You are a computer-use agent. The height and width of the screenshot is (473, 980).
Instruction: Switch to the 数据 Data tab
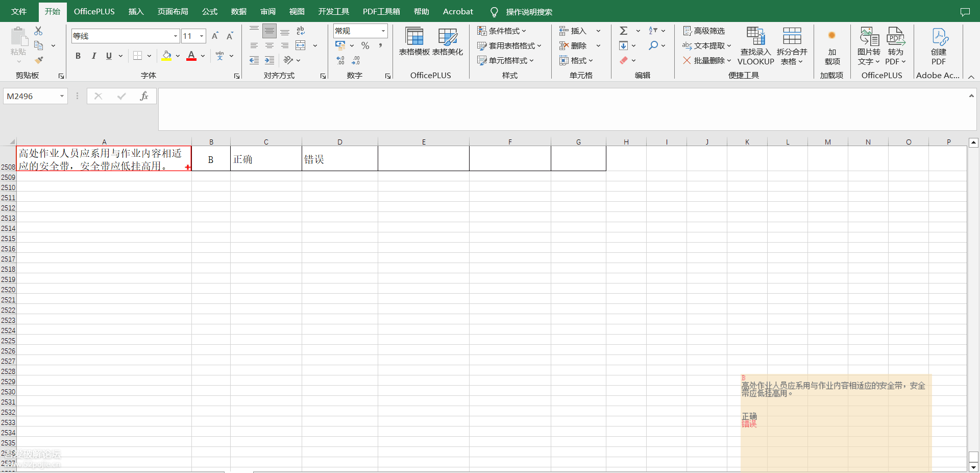click(x=239, y=12)
